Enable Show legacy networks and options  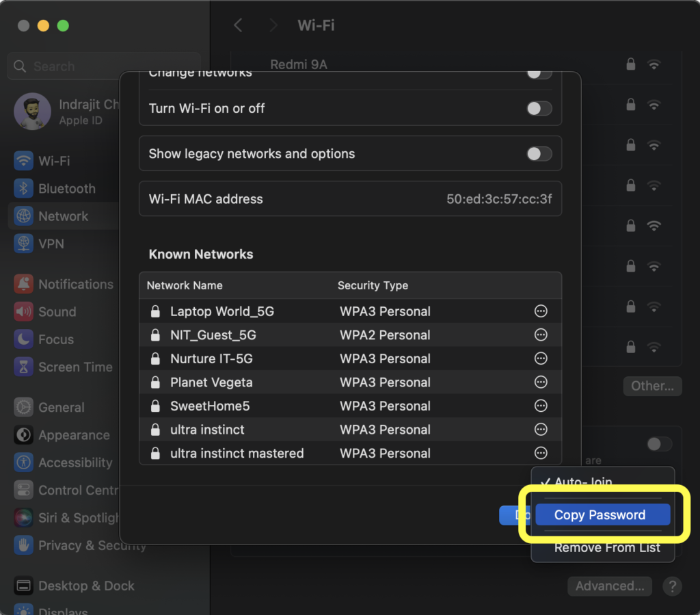click(x=539, y=154)
